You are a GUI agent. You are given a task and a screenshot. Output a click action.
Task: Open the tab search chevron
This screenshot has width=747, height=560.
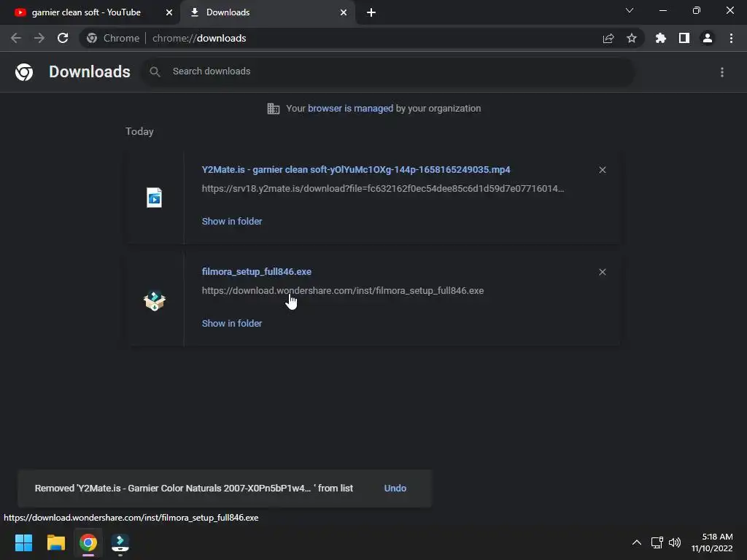tap(630, 10)
